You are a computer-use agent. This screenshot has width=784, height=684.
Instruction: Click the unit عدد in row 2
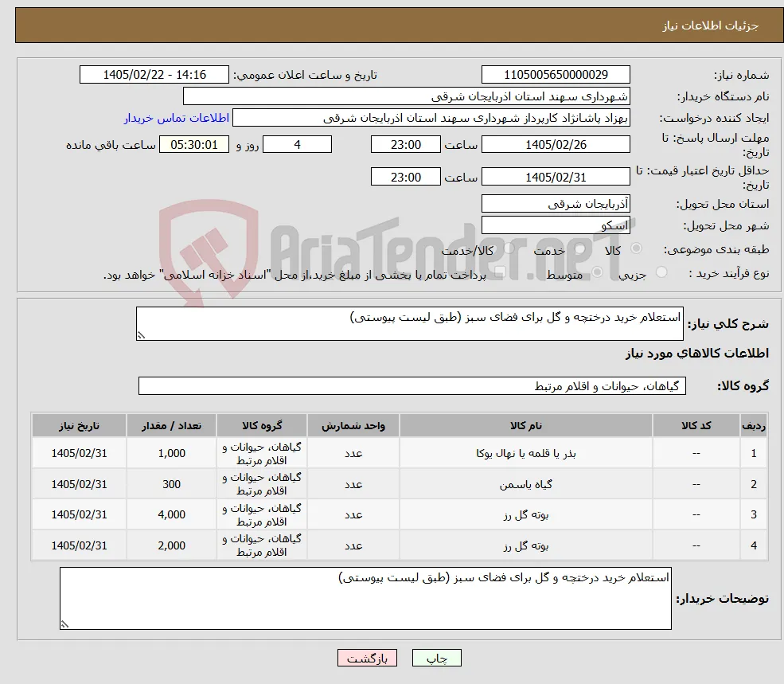pos(353,484)
